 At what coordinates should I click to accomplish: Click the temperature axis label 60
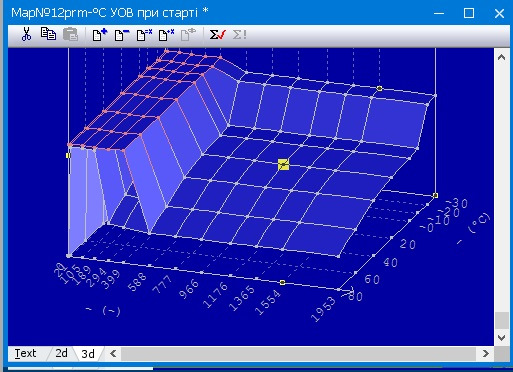[x=372, y=279]
